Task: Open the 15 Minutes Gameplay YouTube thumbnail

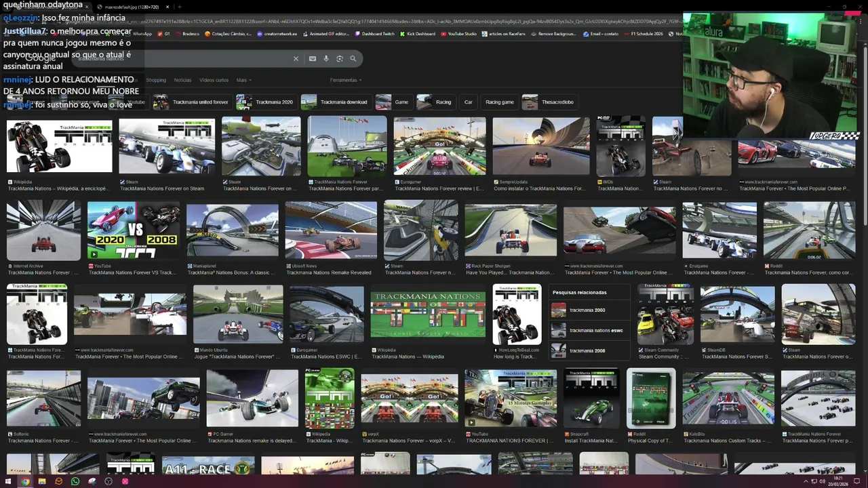Action: coord(511,398)
